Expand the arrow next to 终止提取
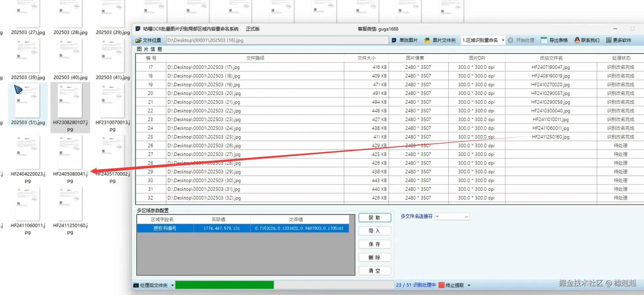The image size is (644, 295). pos(469,285)
